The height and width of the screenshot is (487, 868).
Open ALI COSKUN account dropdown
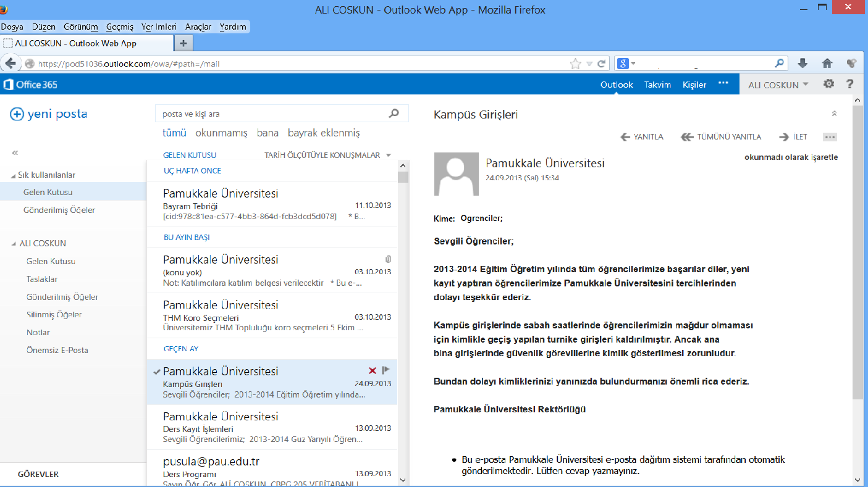point(778,85)
